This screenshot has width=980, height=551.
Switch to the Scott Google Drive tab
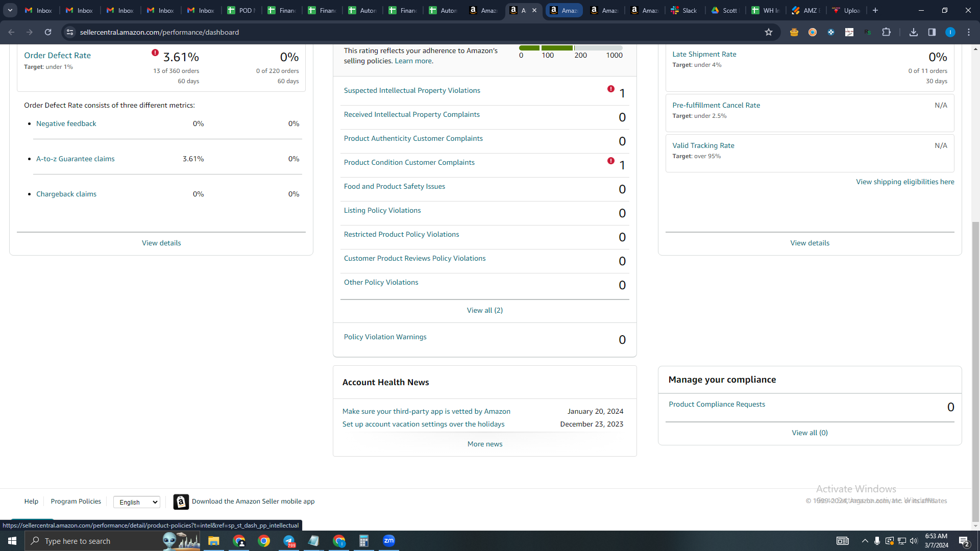[x=725, y=10]
